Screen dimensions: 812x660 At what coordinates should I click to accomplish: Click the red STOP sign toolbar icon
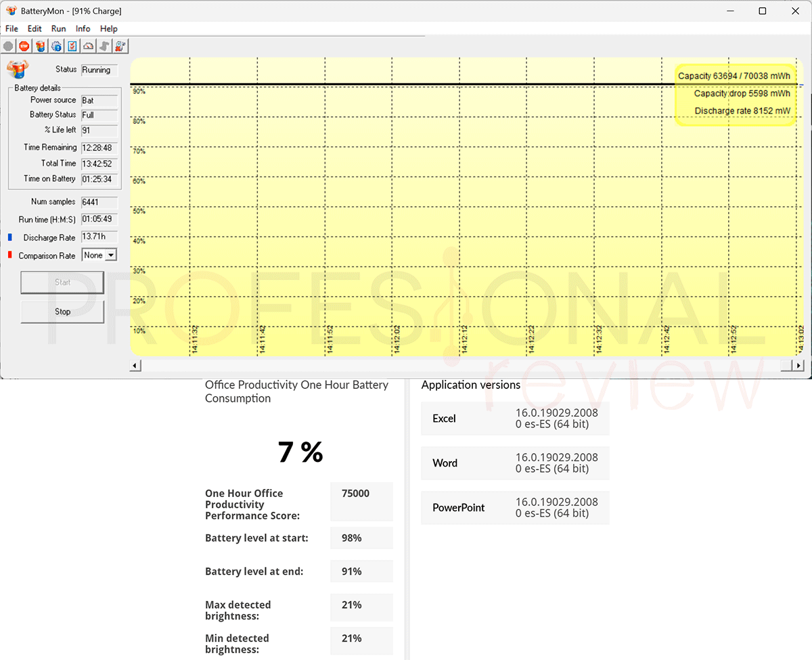[x=24, y=46]
